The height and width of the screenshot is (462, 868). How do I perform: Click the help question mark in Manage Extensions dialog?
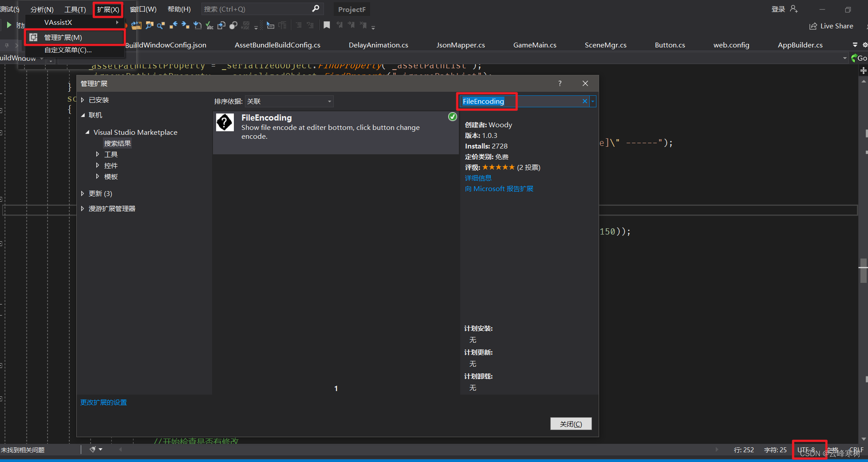coord(560,83)
